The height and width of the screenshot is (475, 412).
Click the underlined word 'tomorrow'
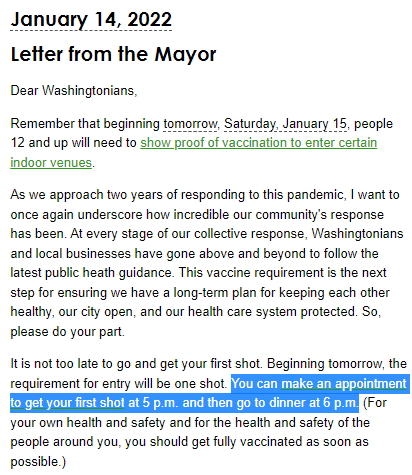pyautogui.click(x=191, y=124)
